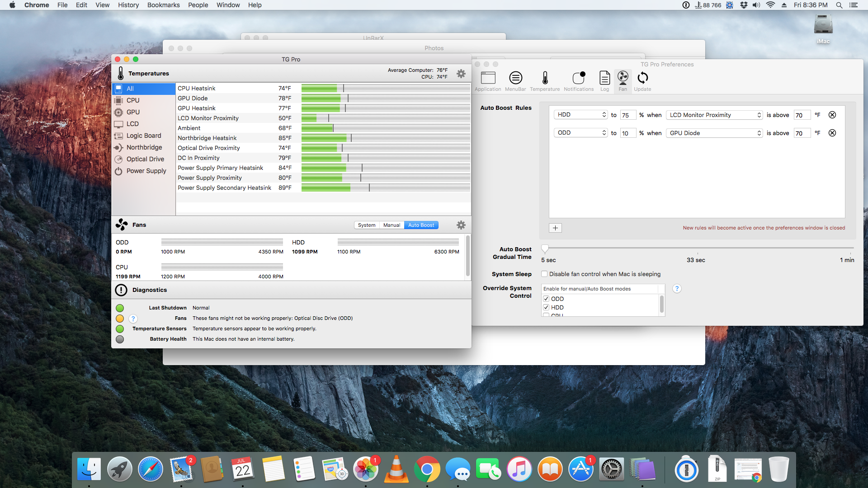
Task: Uncheck the HDD override checkbox
Action: (x=546, y=307)
